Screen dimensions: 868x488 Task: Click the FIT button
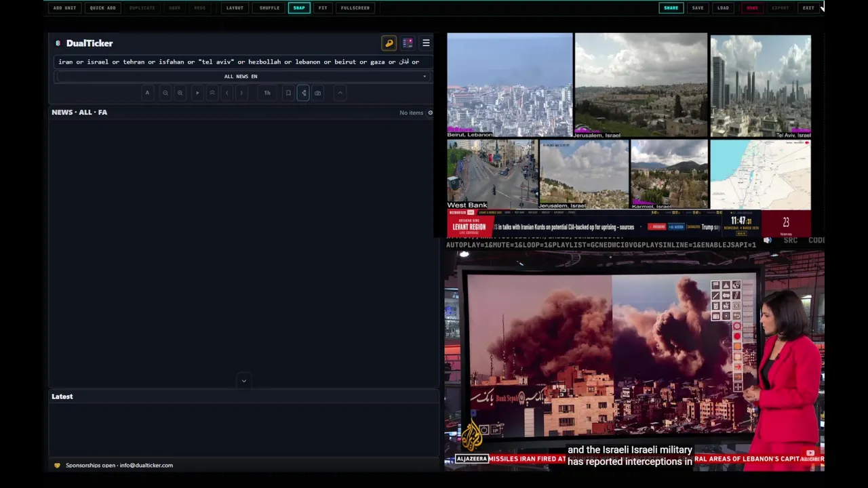click(323, 8)
